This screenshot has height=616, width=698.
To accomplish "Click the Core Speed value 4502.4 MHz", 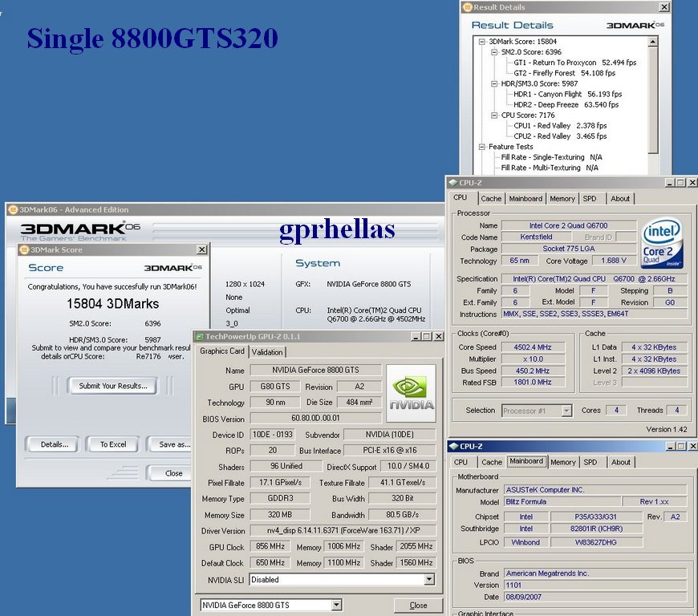I will click(533, 347).
